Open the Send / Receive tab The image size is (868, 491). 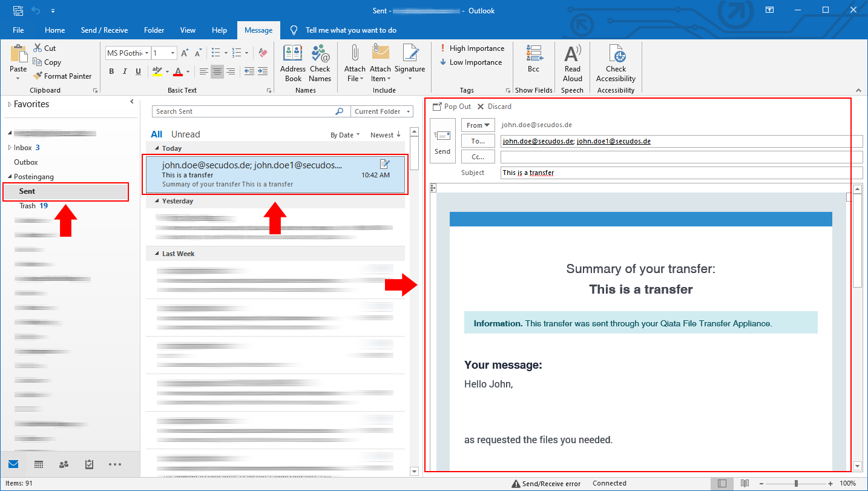[x=104, y=30]
